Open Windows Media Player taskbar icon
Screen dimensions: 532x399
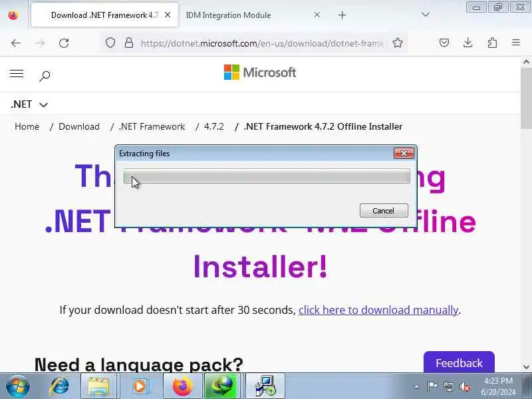140,386
